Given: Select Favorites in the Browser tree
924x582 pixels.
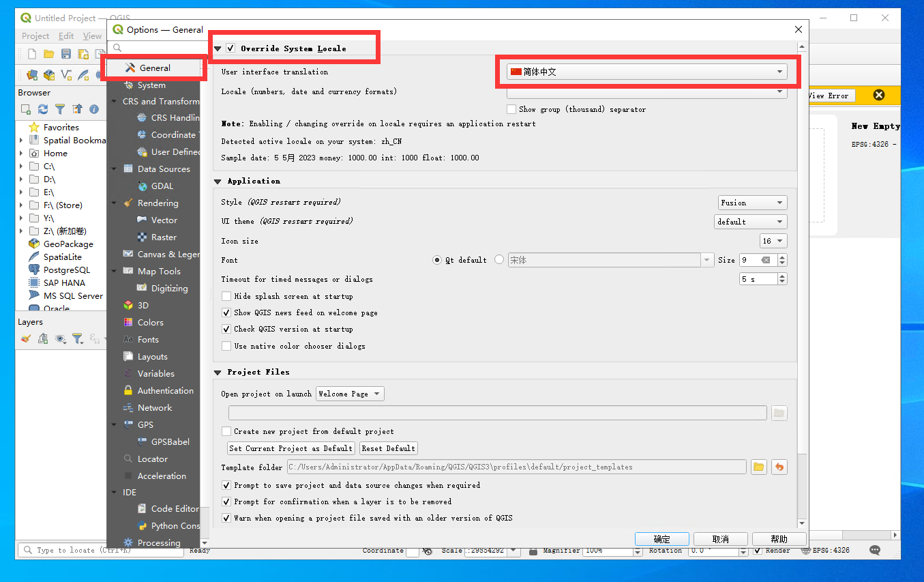Looking at the screenshot, I should (61, 128).
